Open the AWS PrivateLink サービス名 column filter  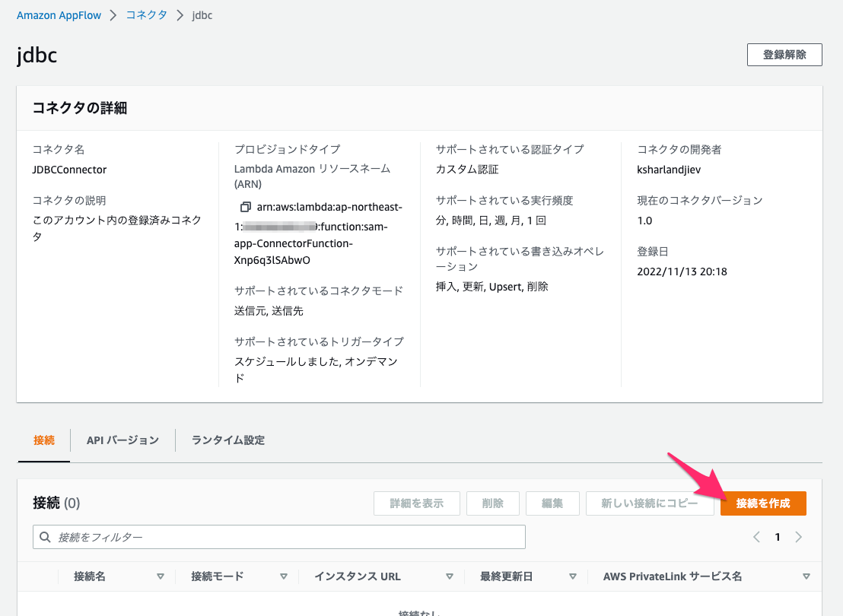[806, 576]
